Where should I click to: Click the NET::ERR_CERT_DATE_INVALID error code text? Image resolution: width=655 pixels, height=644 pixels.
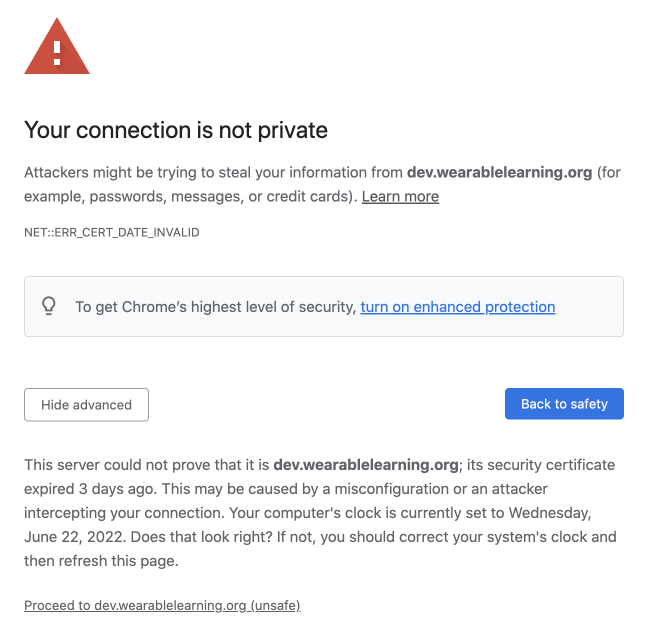point(111,232)
